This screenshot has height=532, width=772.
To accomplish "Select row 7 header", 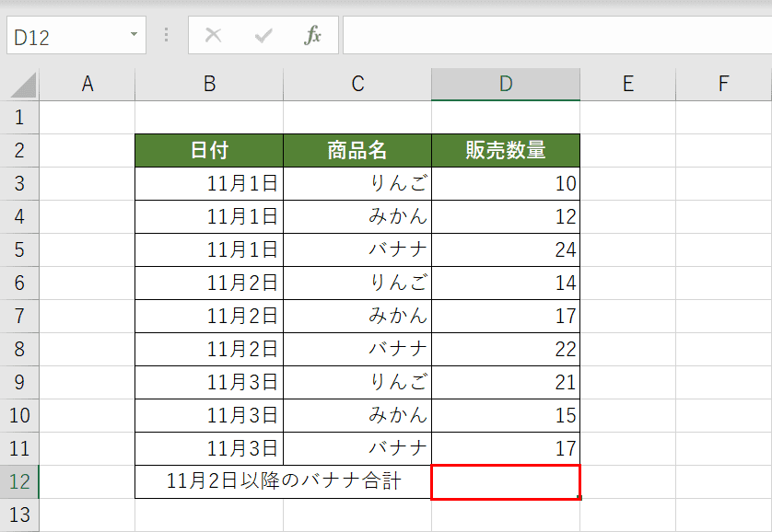I will (19, 316).
